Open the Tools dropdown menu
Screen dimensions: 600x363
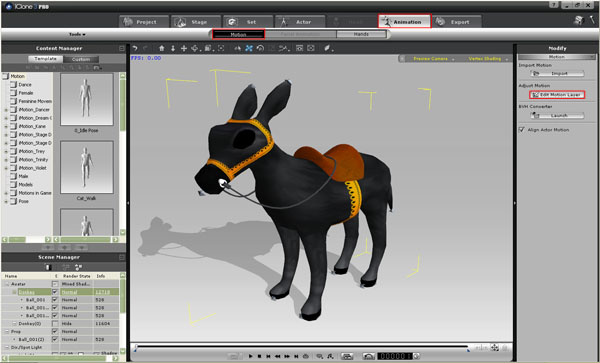coord(77,34)
